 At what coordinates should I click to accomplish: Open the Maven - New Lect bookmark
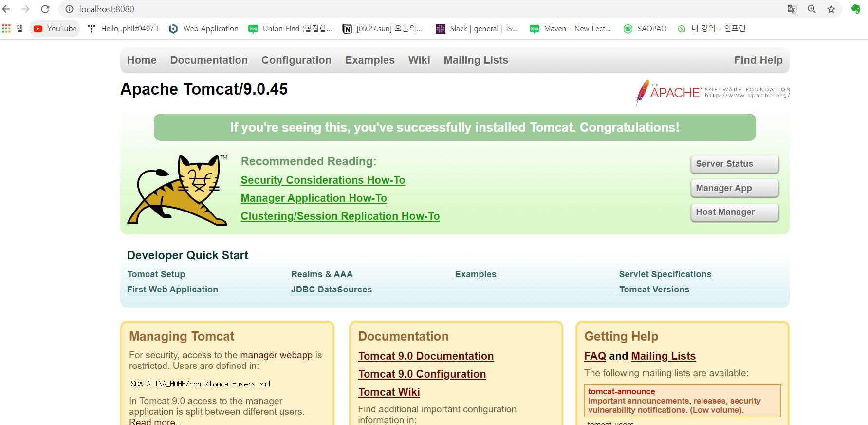click(x=570, y=29)
